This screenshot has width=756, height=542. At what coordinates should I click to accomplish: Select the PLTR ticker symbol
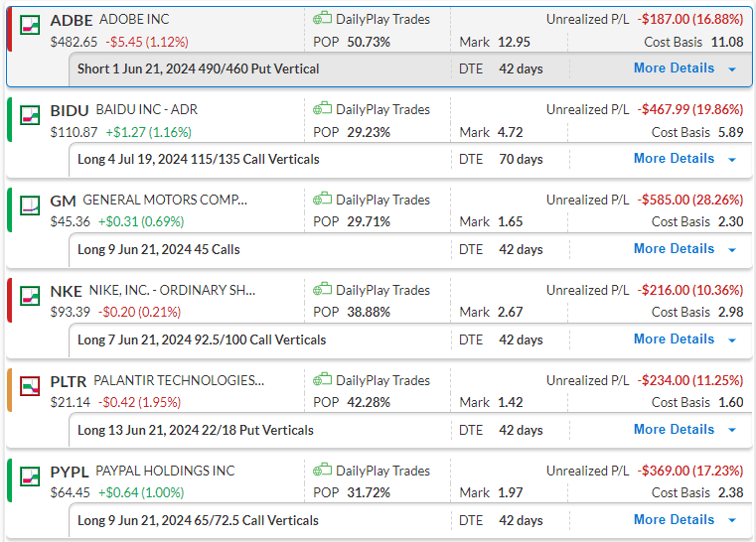(68, 381)
